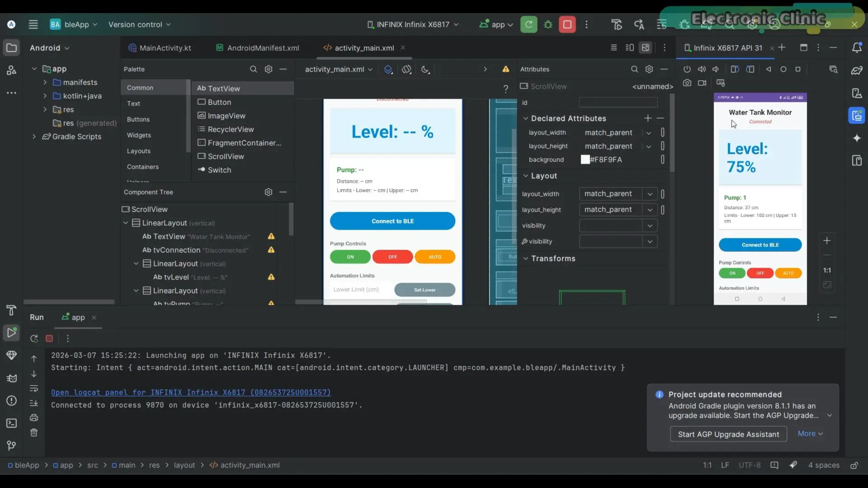Raise device volume with speaker icon

[702, 69]
